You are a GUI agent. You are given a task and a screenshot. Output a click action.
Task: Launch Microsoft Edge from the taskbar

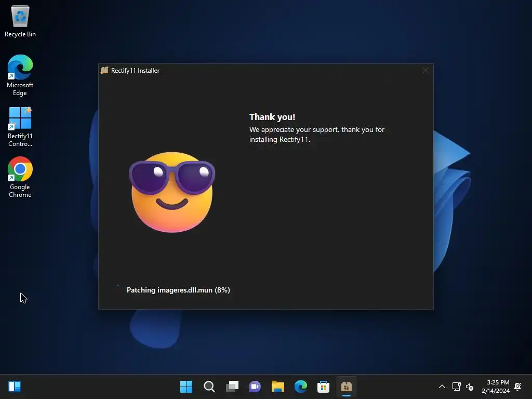301,387
